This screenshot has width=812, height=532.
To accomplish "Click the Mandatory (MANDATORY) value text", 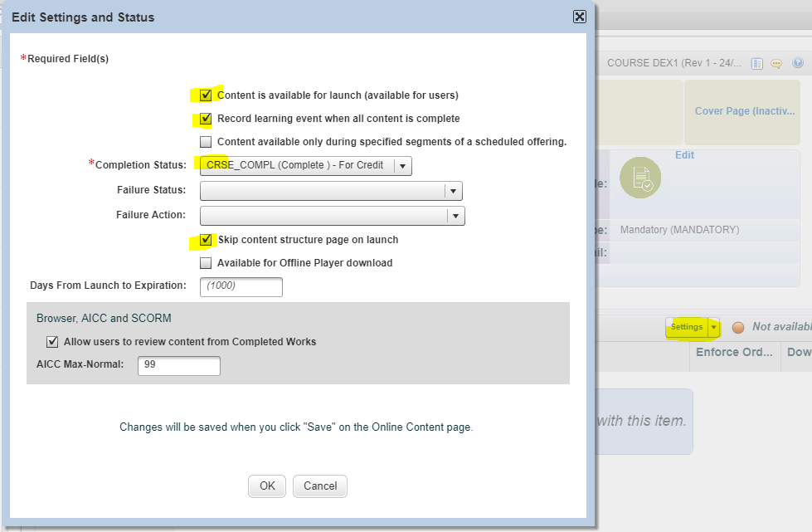I will [x=680, y=229].
